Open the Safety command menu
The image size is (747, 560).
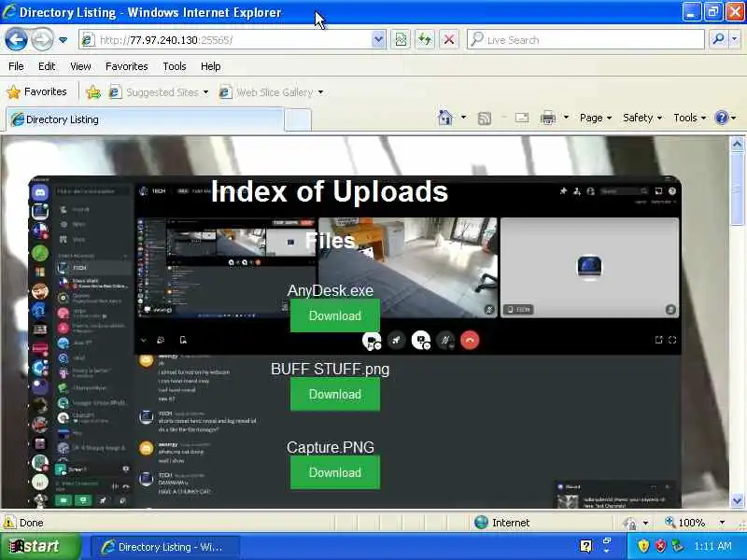point(642,118)
